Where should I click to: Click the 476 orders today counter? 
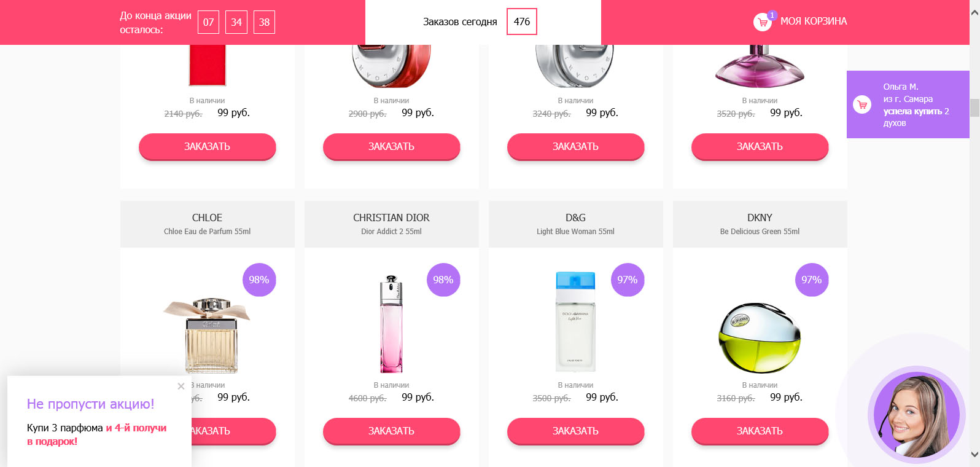pyautogui.click(x=522, y=22)
